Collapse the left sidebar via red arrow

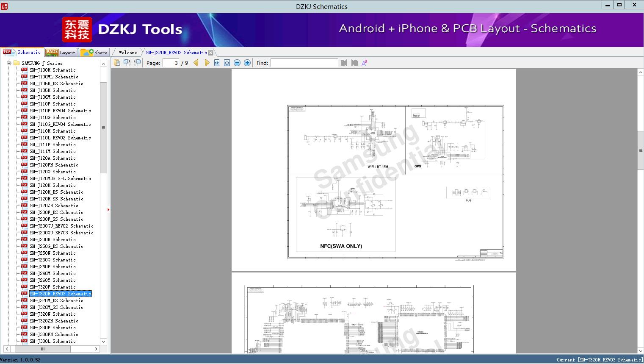point(108,210)
